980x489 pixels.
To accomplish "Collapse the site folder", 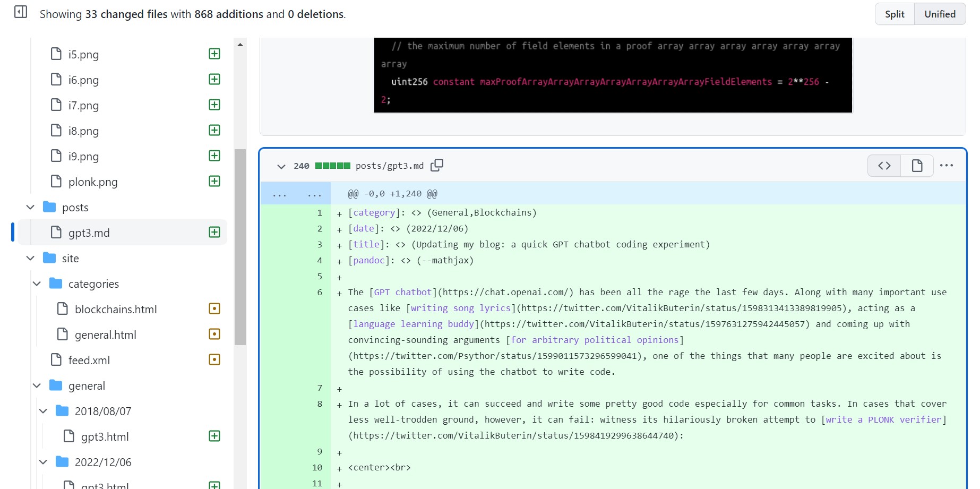I will coord(30,258).
